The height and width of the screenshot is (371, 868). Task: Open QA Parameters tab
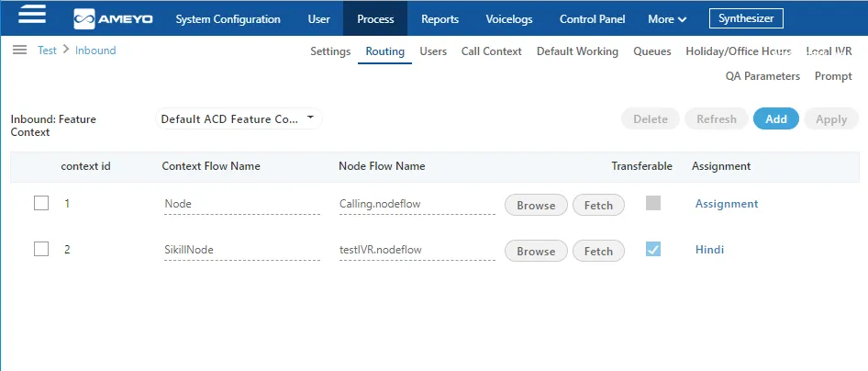762,76
